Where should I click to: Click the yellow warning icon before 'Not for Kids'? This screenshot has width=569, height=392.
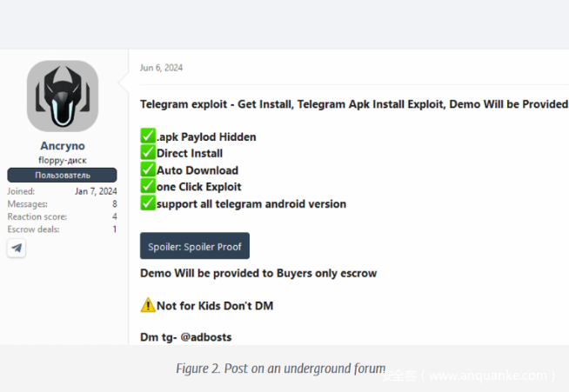pyautogui.click(x=148, y=305)
